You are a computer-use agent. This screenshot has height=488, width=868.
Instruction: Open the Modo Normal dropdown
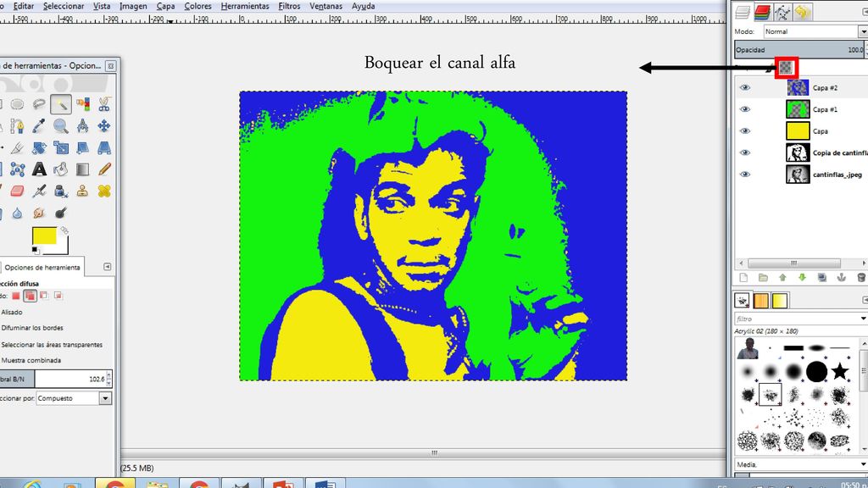coord(815,31)
